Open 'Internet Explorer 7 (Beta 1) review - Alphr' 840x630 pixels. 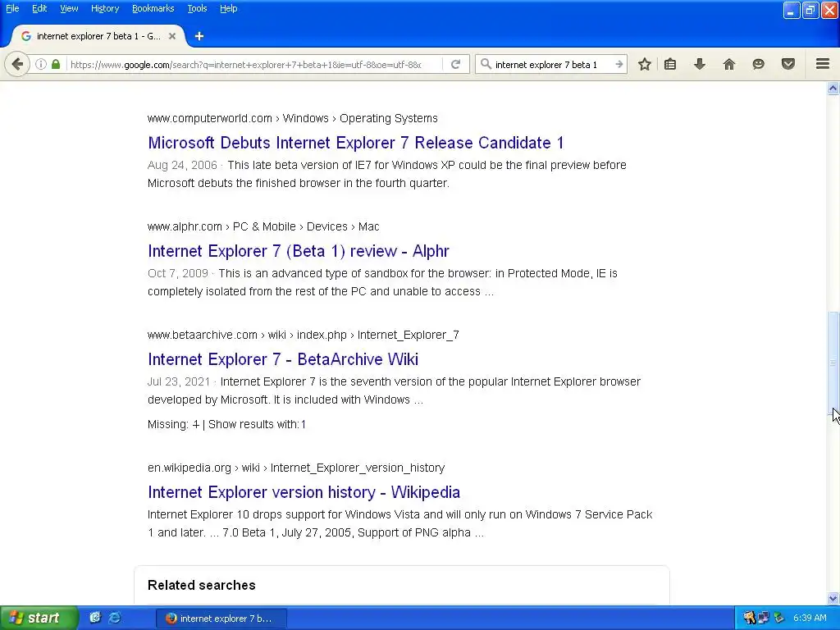click(299, 251)
